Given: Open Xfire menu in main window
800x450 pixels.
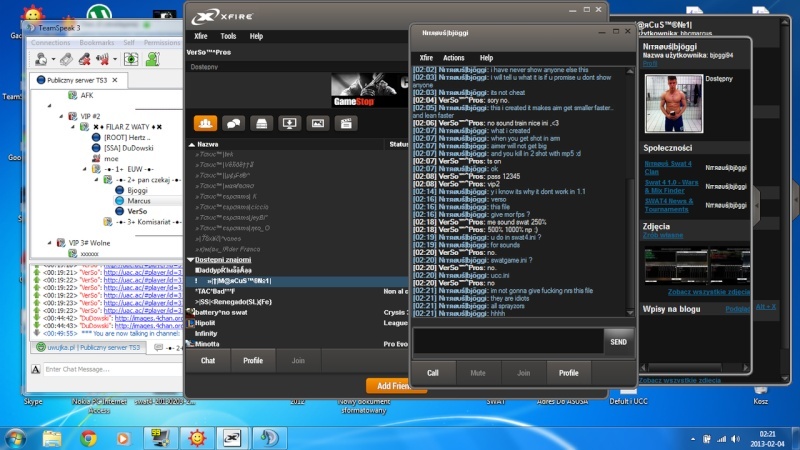Looking at the screenshot, I should point(201,36).
